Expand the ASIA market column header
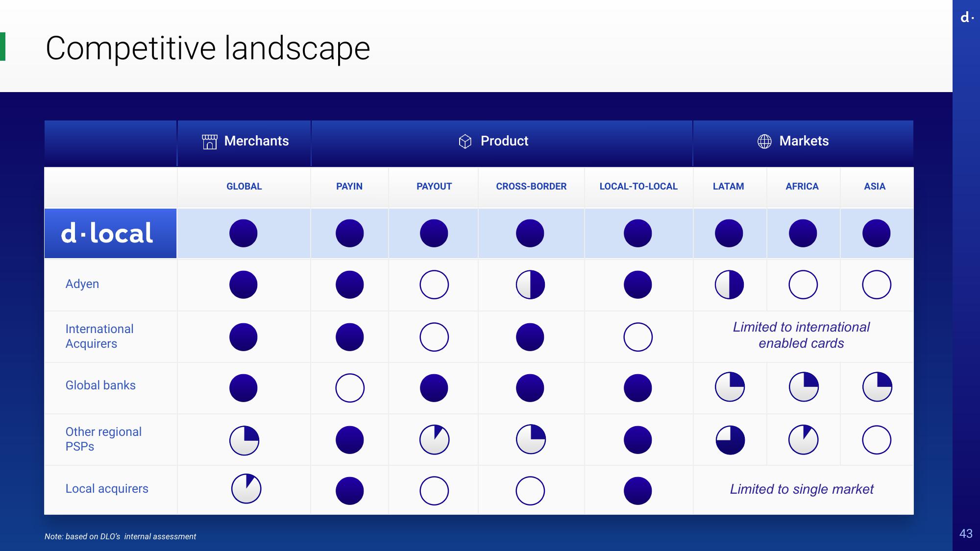 pyautogui.click(x=874, y=186)
